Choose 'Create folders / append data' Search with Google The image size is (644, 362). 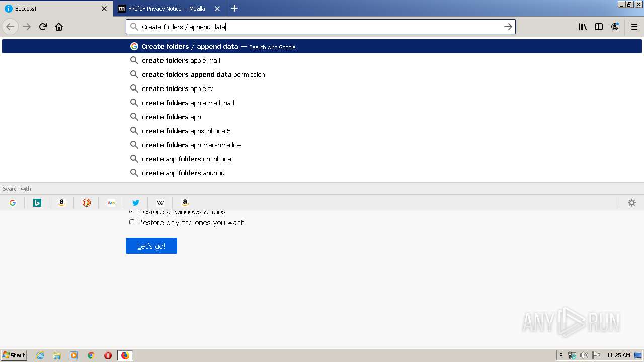pyautogui.click(x=322, y=46)
